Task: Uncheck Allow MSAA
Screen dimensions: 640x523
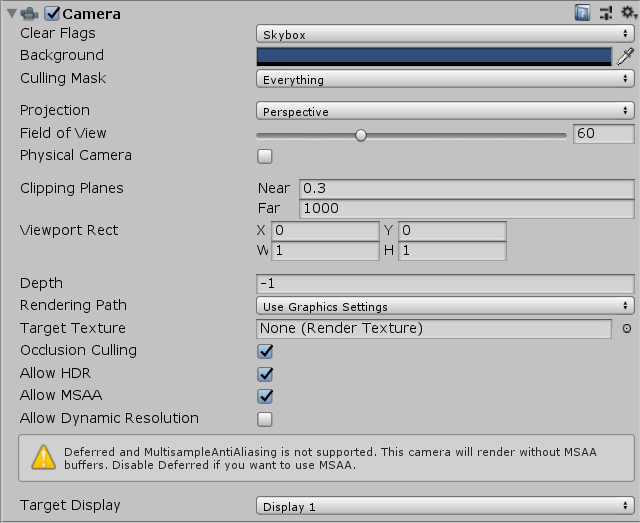Action: pyautogui.click(x=265, y=396)
